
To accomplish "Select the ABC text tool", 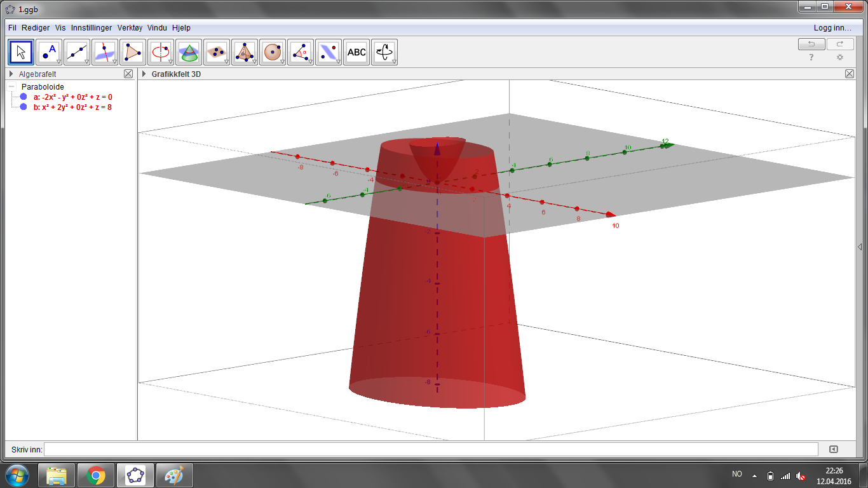I will (356, 52).
